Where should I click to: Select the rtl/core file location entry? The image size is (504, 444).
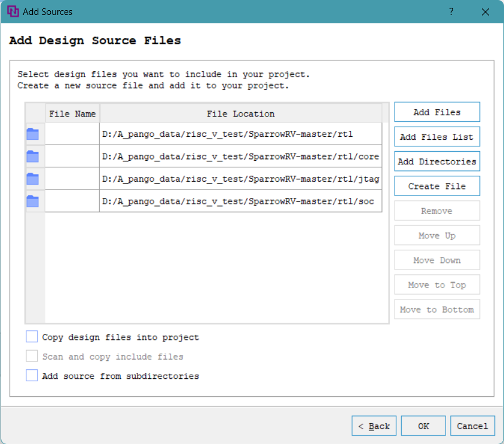point(240,157)
